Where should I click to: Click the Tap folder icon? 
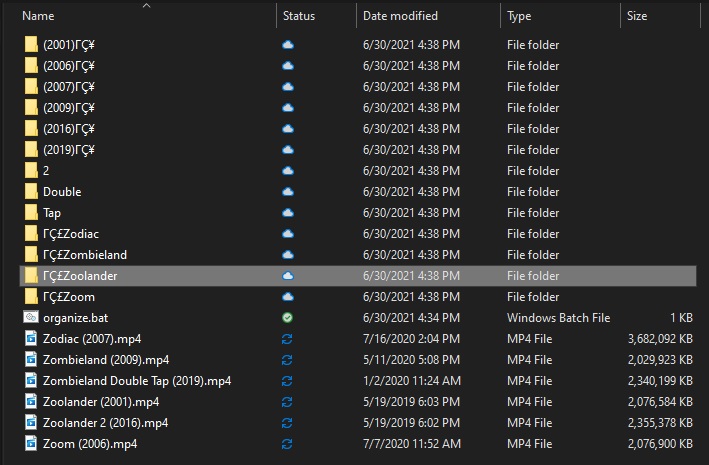tap(31, 213)
